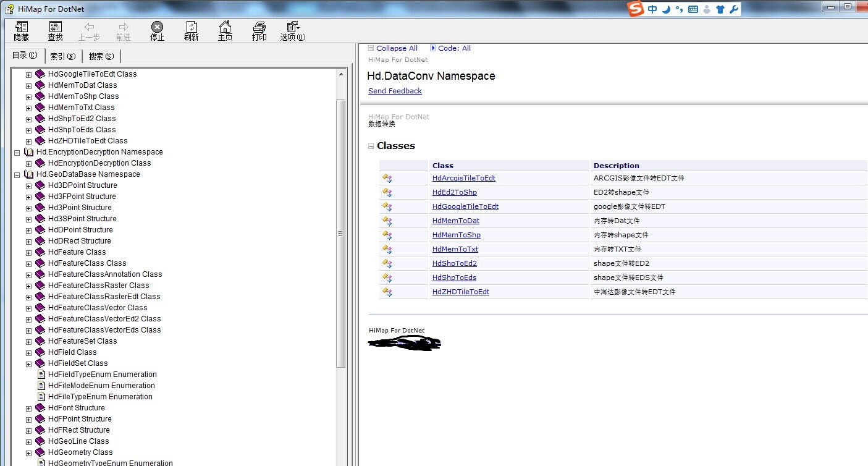Expand the HdGoogleTileToEdt Class node
Viewport: 868px width, 466px height.
(28, 74)
